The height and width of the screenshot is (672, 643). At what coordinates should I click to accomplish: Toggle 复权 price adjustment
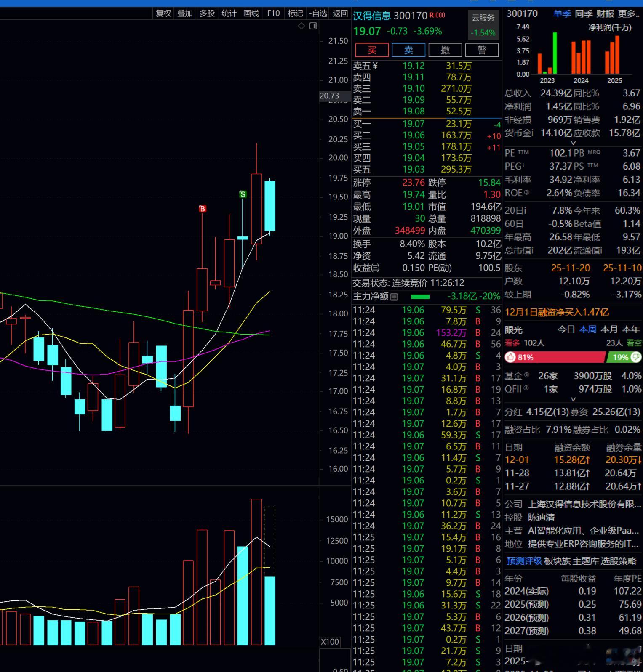(163, 13)
